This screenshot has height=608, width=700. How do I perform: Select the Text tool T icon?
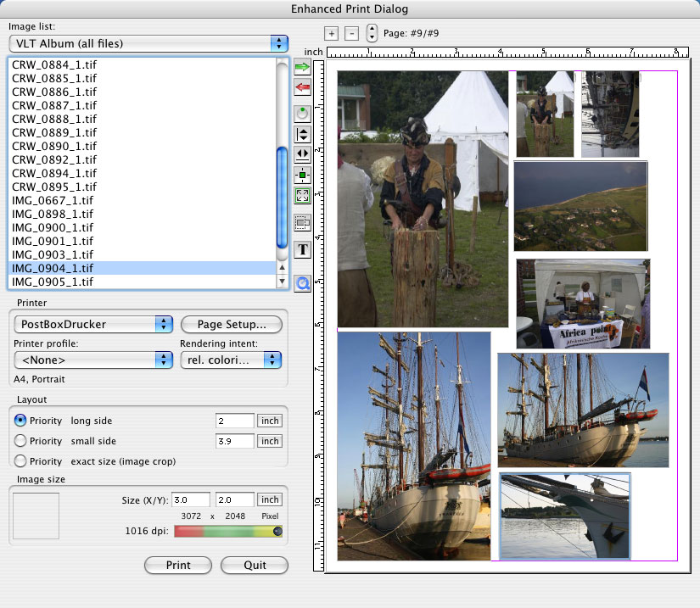point(301,249)
